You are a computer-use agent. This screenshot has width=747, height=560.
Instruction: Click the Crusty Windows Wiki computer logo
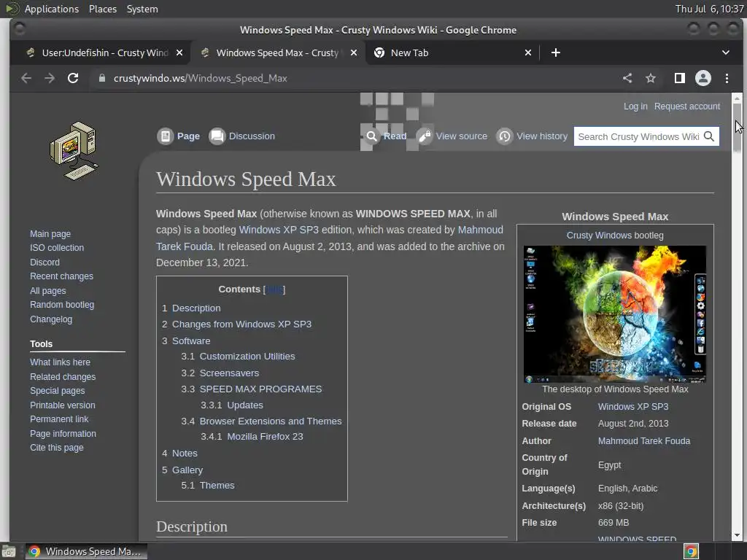coord(74,151)
